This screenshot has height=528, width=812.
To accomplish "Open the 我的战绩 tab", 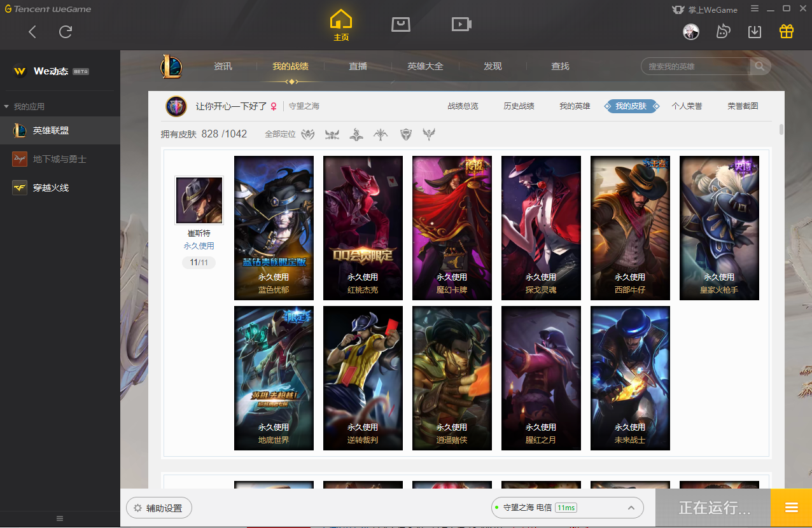I will click(x=291, y=66).
